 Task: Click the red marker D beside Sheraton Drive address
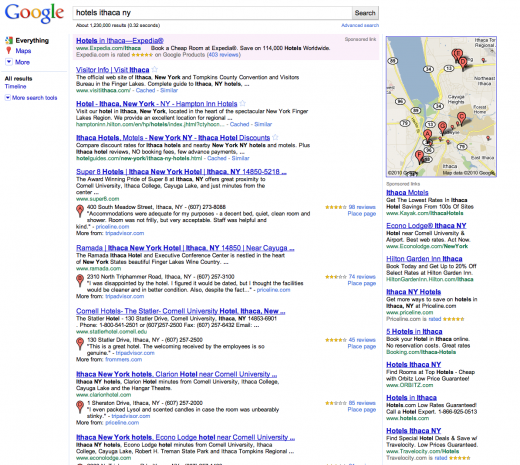click(x=80, y=407)
